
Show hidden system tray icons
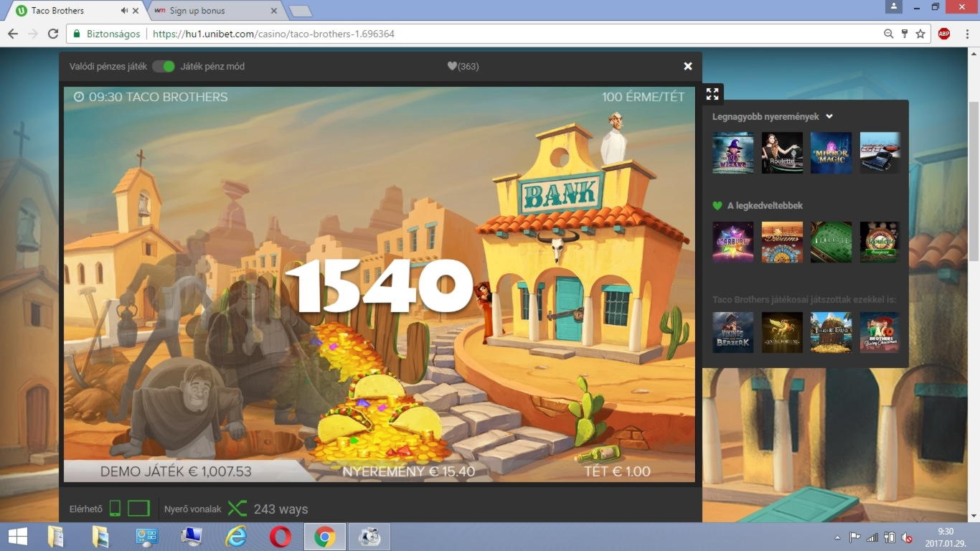[837, 537]
